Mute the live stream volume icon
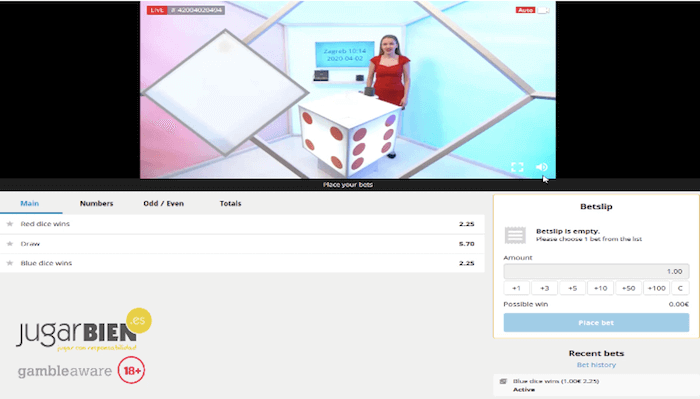Screen dimensions: 700x399 click(542, 167)
